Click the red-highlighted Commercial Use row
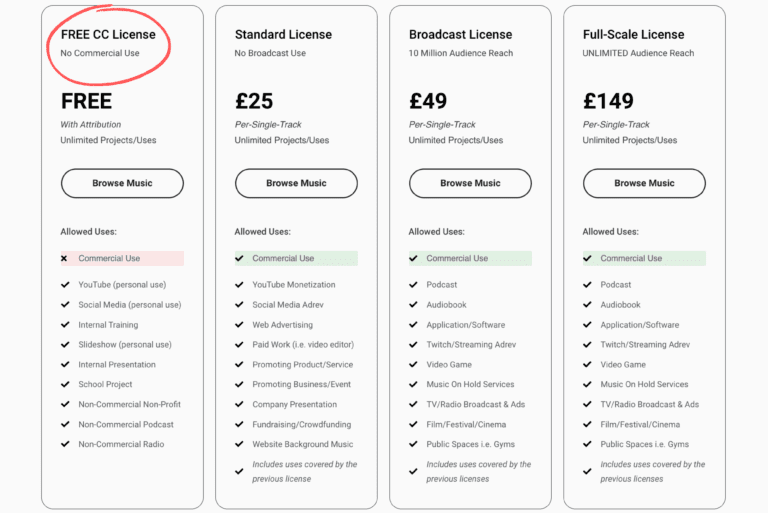The width and height of the screenshot is (768, 513). pos(122,258)
